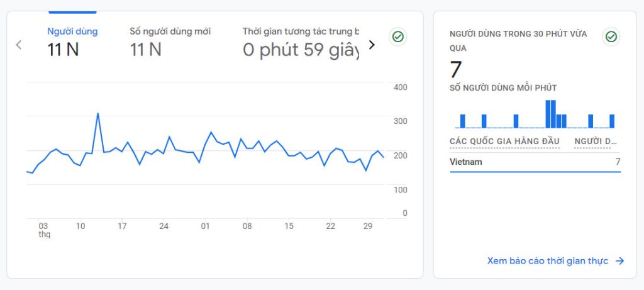This screenshot has width=644, height=290.
Task: Open the CÁC QUỐC GIA HÀNG ĐẦU dimension dropdown
Action: point(504,142)
